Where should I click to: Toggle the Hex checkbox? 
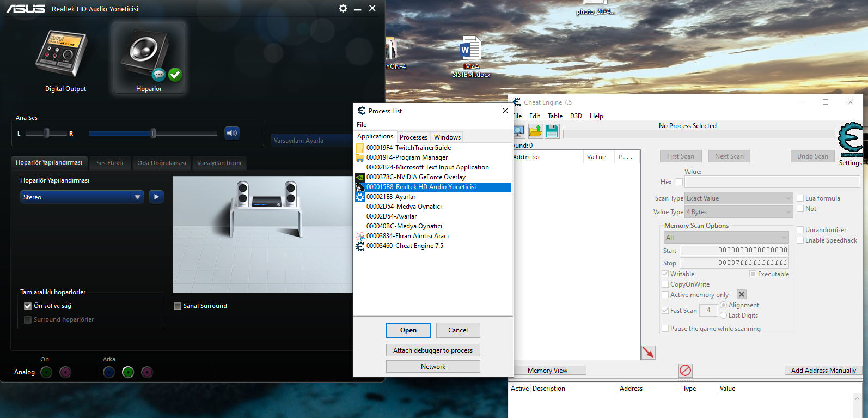coord(679,182)
